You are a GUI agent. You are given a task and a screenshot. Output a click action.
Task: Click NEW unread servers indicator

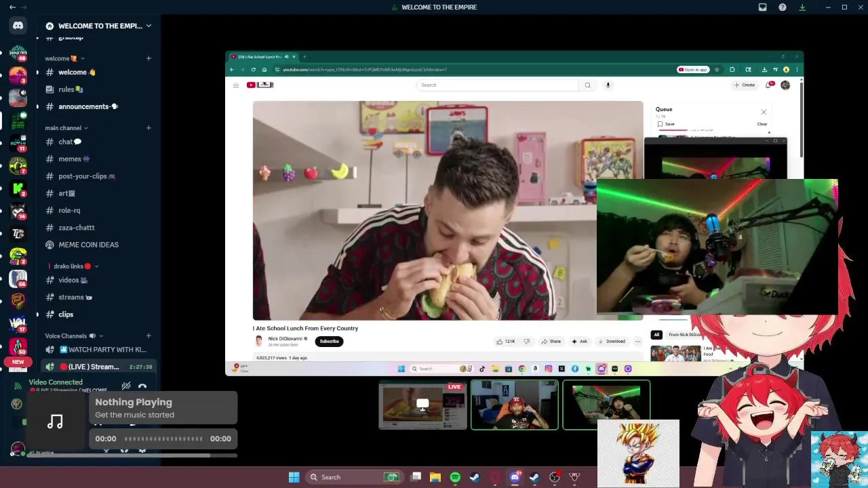pos(18,362)
